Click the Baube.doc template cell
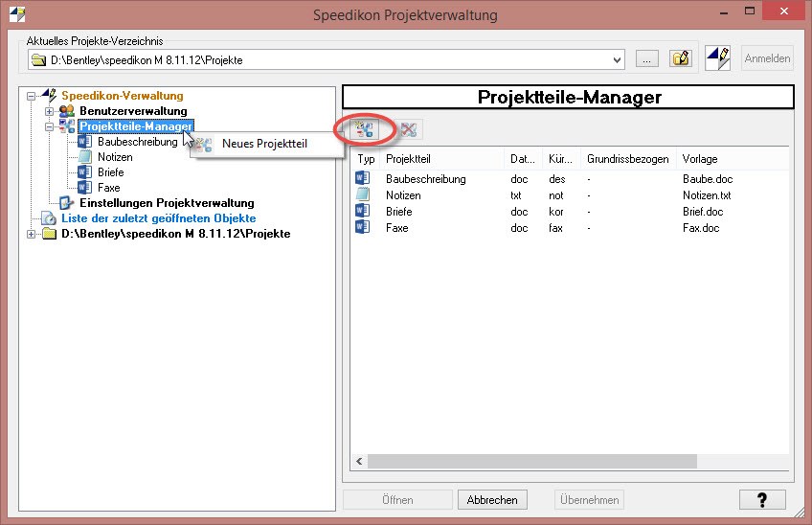The image size is (812, 525). (x=708, y=179)
